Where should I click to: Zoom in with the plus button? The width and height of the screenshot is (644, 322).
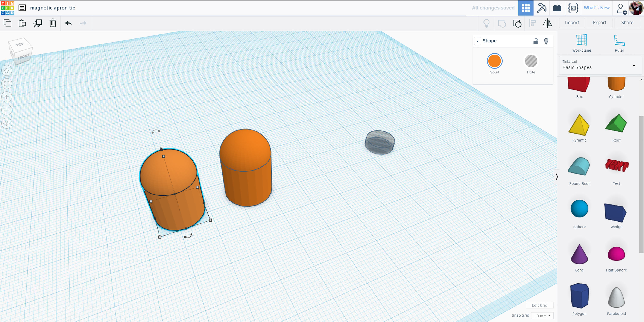point(7,97)
